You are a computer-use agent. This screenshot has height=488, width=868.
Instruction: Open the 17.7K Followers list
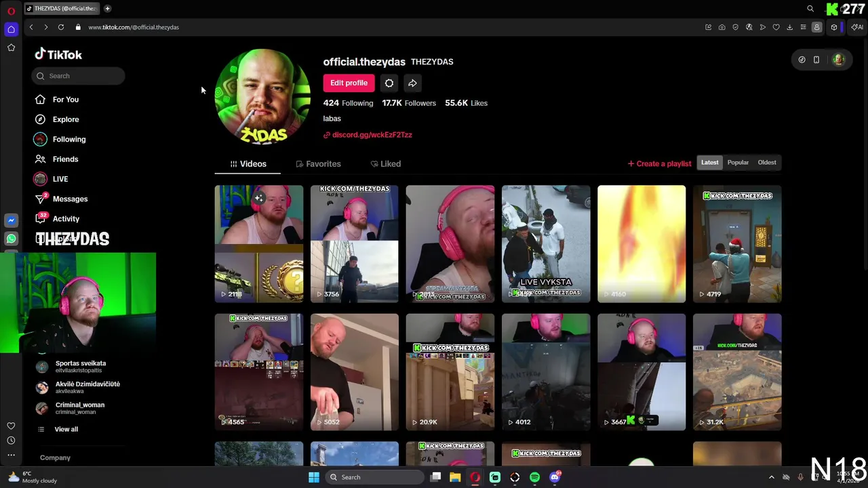coord(409,103)
